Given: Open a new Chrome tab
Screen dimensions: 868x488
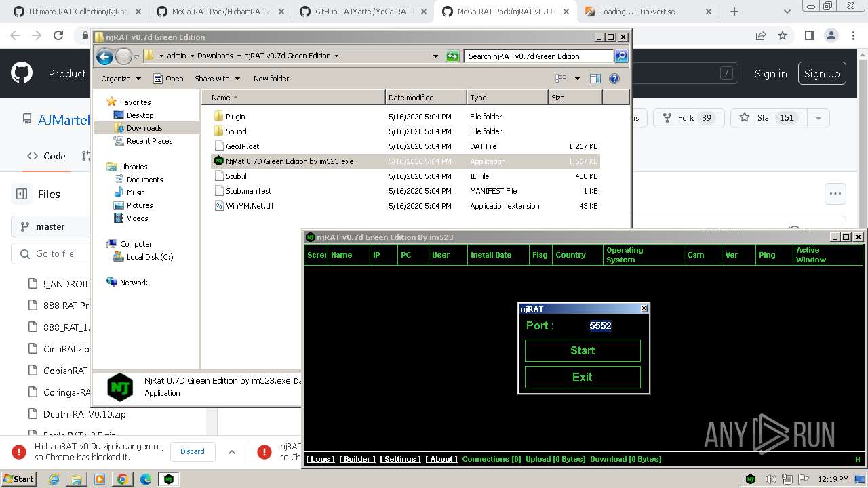Looking at the screenshot, I should coord(734,12).
